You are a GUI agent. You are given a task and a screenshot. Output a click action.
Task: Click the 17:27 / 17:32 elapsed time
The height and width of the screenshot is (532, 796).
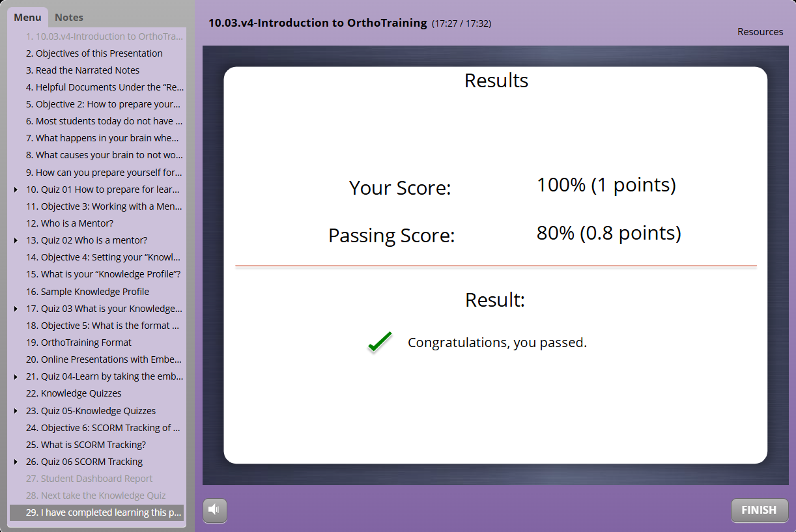point(461,23)
